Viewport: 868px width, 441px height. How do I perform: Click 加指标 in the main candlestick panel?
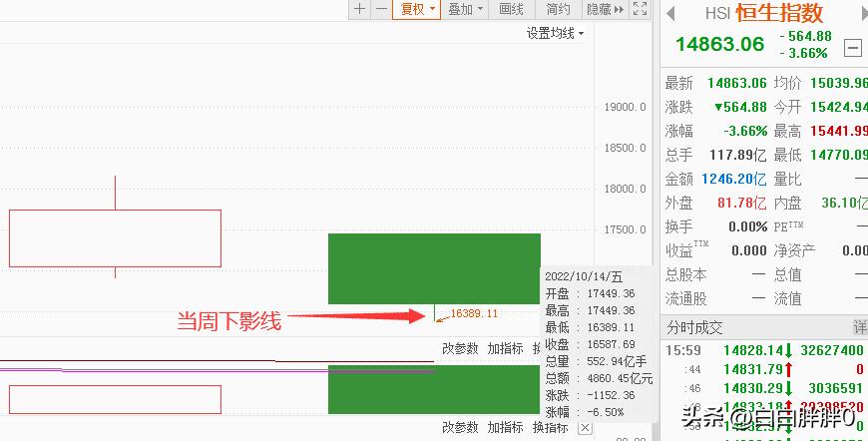tap(505, 348)
